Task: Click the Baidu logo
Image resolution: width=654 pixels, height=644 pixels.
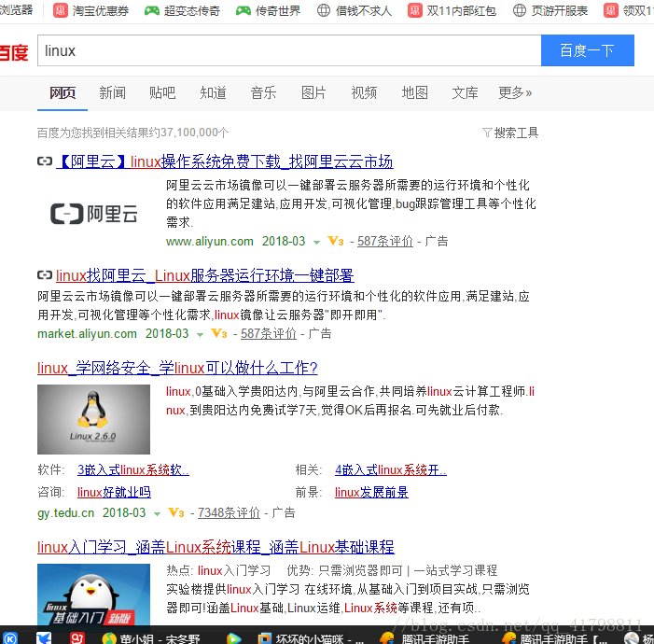Action: 14,52
